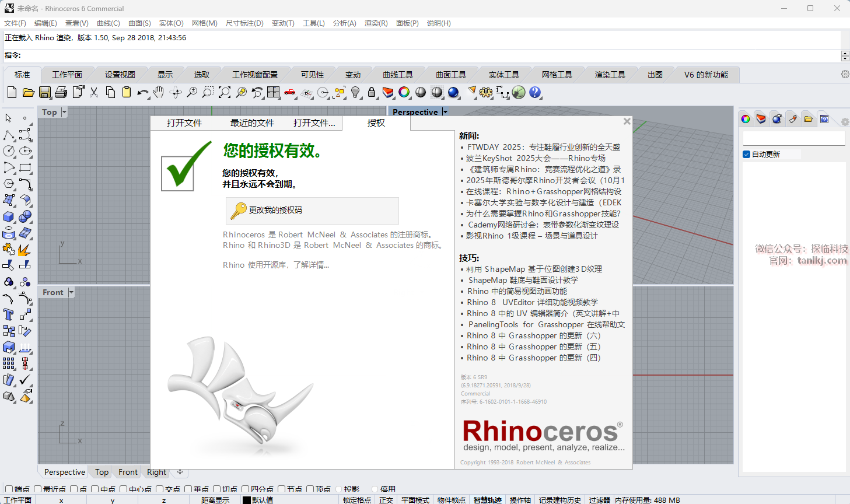Expand the Perspective viewport title dropdown arrow
The image size is (850, 504).
click(x=445, y=112)
